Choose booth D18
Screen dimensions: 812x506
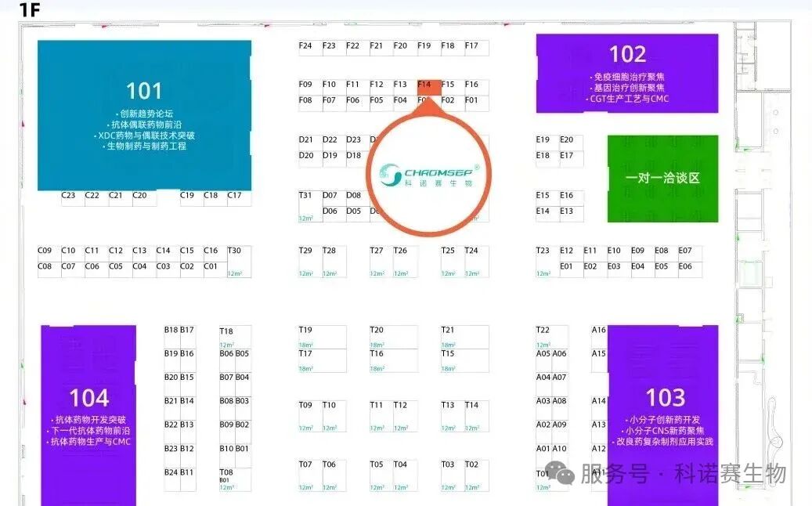(358, 158)
